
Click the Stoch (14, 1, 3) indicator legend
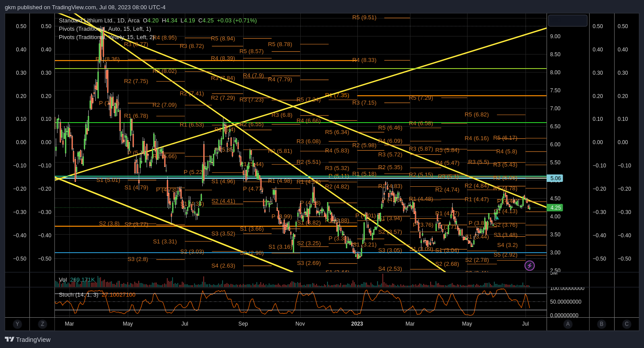pos(97,295)
